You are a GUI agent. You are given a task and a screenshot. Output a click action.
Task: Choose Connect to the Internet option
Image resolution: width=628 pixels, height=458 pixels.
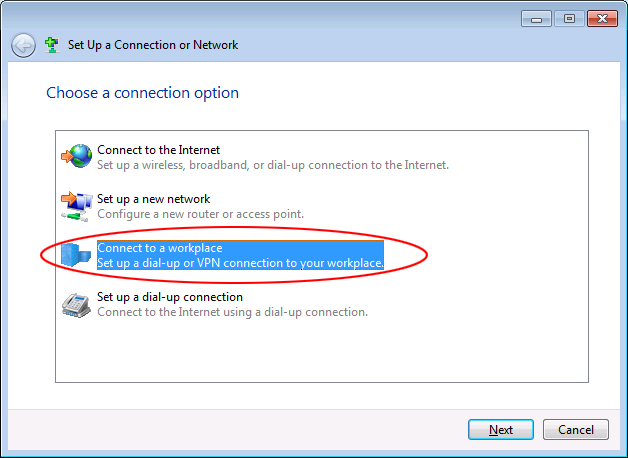[x=159, y=150]
